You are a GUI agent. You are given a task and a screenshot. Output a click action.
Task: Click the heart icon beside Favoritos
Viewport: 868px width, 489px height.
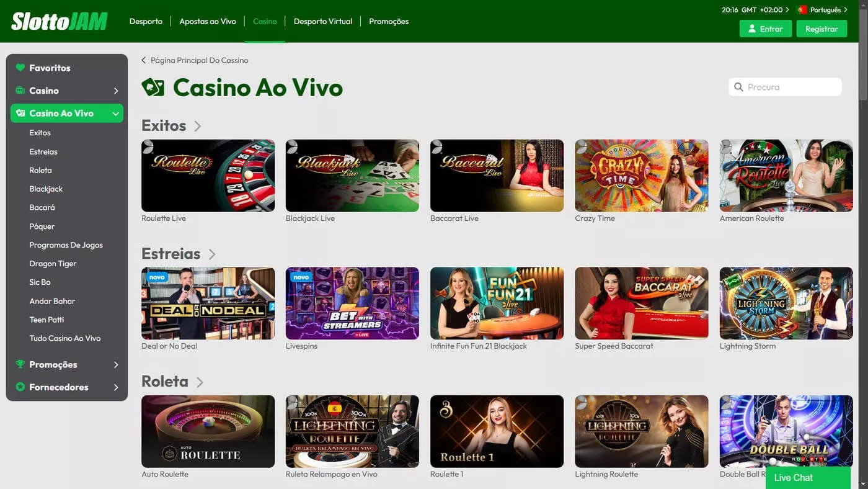tap(20, 68)
